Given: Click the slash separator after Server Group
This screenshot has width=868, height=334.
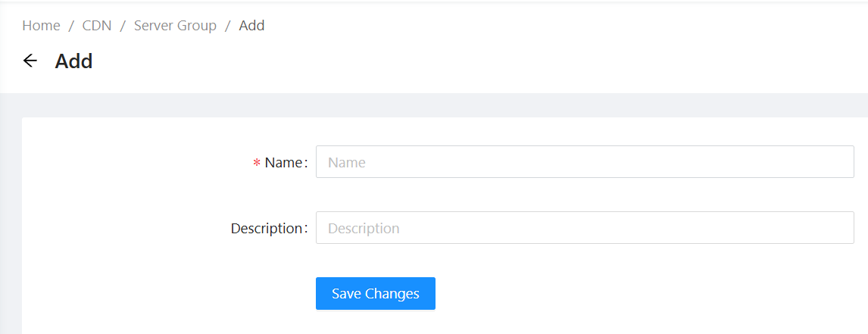Looking at the screenshot, I should pyautogui.click(x=228, y=26).
